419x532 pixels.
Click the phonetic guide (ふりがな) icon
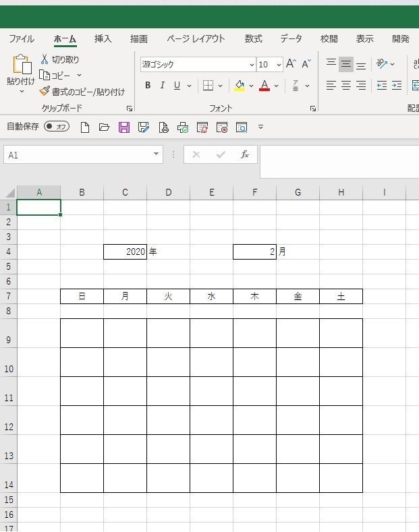pyautogui.click(x=296, y=86)
